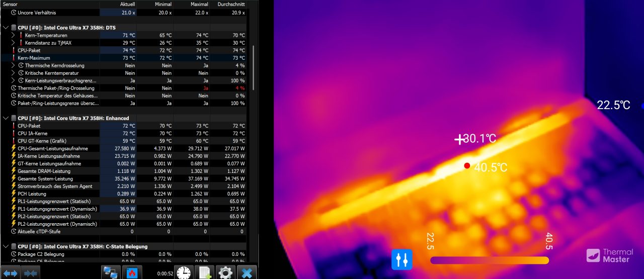This screenshot has height=279, width=644.
Task: Click the 37.169 W maximum value cell
Action: 198,178
